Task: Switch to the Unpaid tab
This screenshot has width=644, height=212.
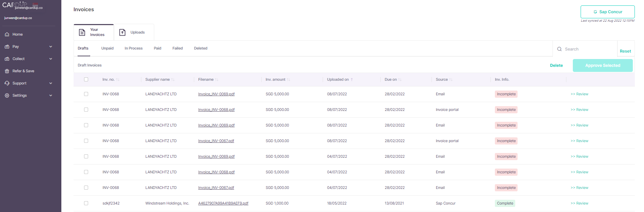Action: [107, 48]
